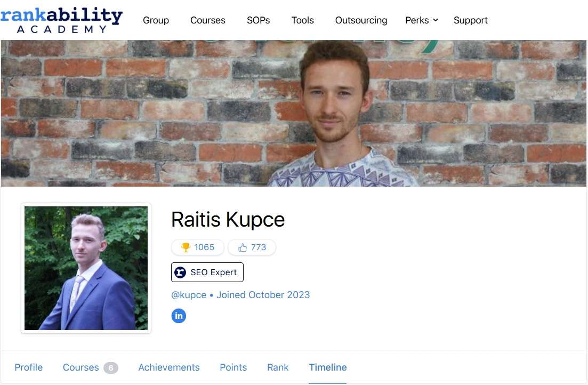
Task: Open the LinkedIn profile icon
Action: [x=179, y=316]
